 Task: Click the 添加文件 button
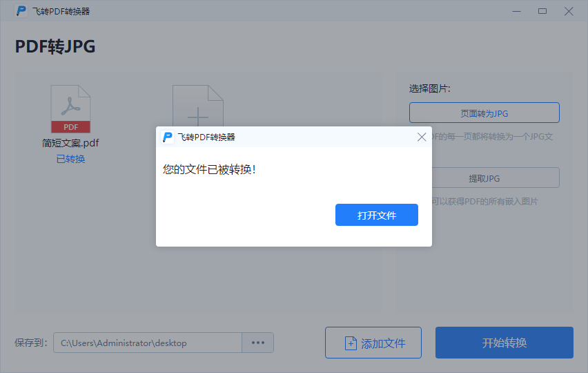coord(373,343)
